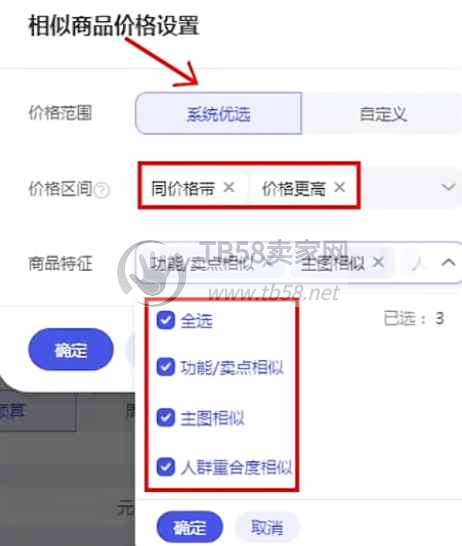Uncheck the 人群重合度相似 checkbox
Screen dimensions: 462x546
point(165,467)
